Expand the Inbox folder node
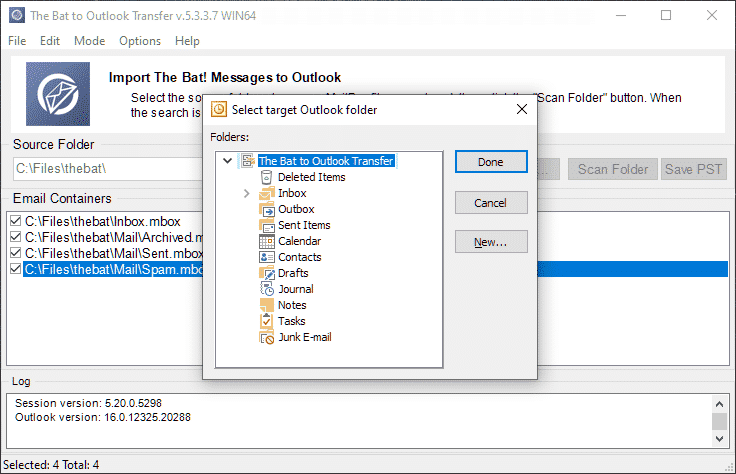 (x=246, y=193)
